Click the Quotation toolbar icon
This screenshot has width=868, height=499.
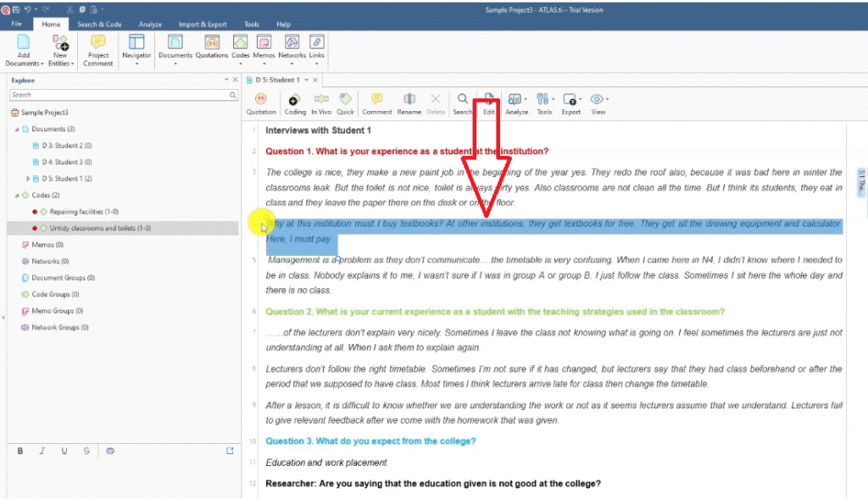tap(260, 103)
